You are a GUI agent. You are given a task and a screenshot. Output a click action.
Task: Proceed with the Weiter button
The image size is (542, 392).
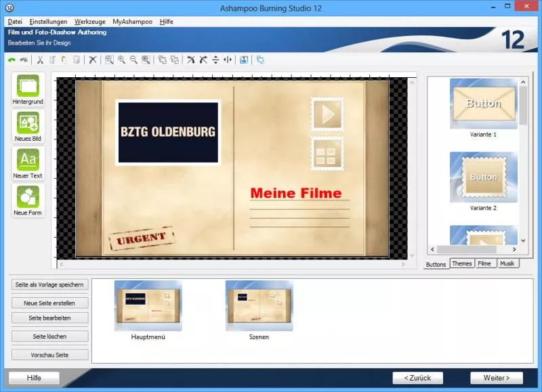497,378
